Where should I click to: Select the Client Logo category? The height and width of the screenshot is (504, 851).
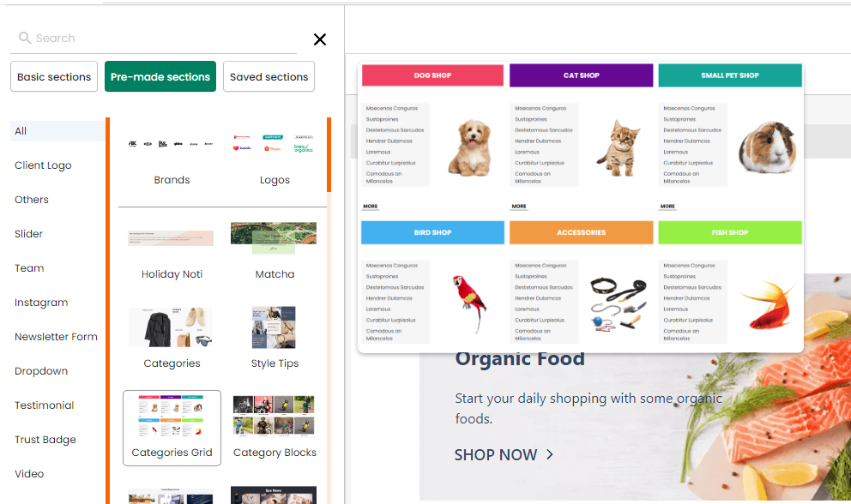(x=43, y=165)
